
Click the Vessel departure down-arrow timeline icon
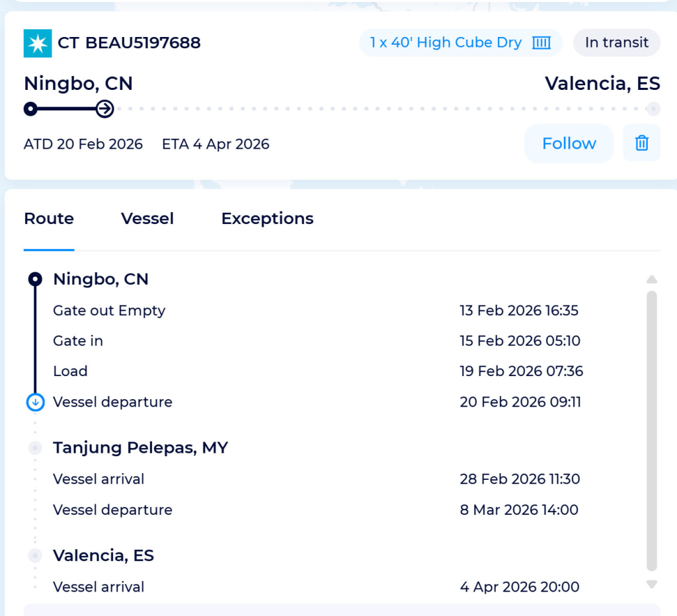[35, 402]
